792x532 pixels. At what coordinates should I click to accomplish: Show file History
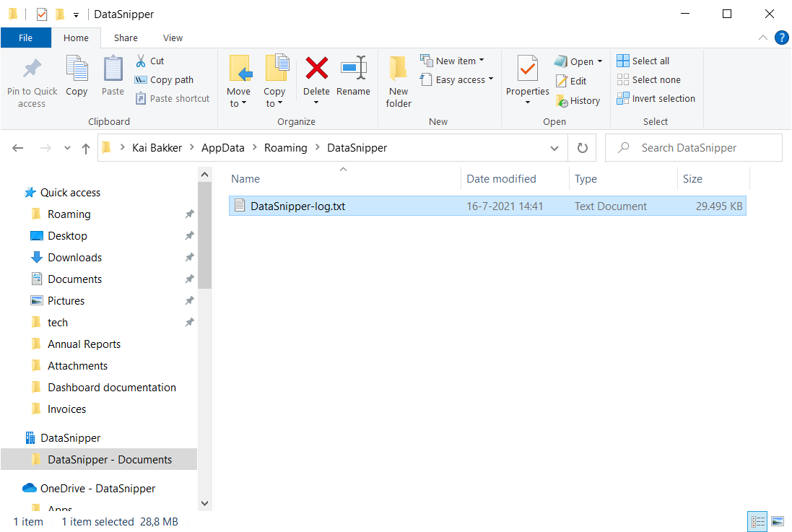click(x=578, y=101)
